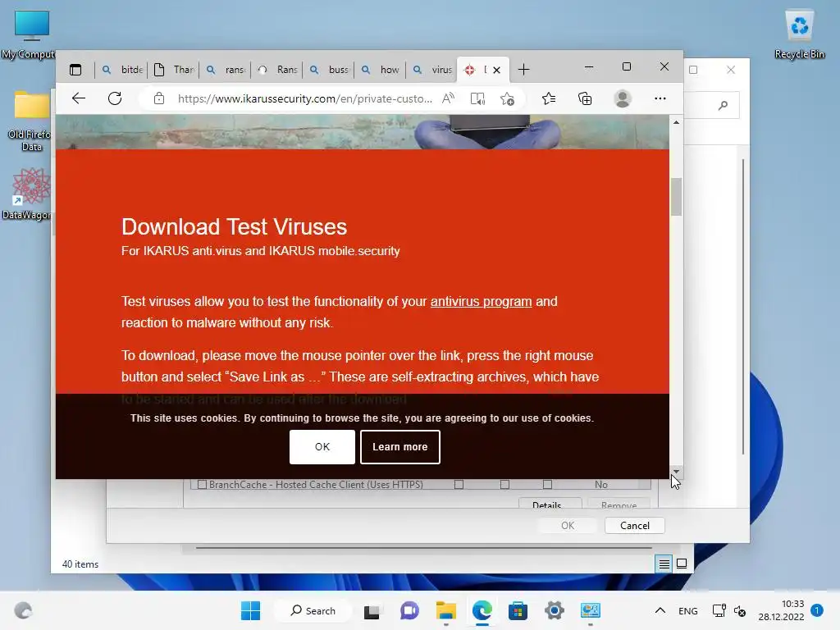View site information via the lock icon
840x630 pixels.
pos(159,98)
